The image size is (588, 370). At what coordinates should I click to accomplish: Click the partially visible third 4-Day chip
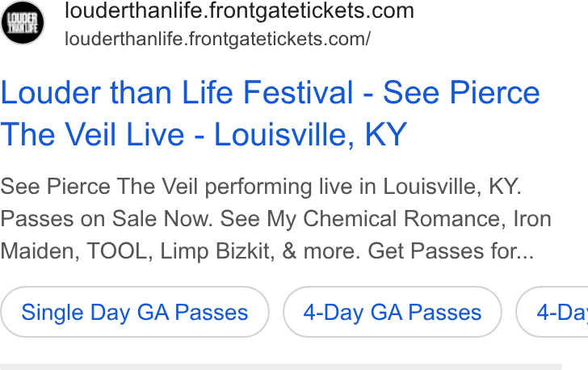pyautogui.click(x=552, y=312)
